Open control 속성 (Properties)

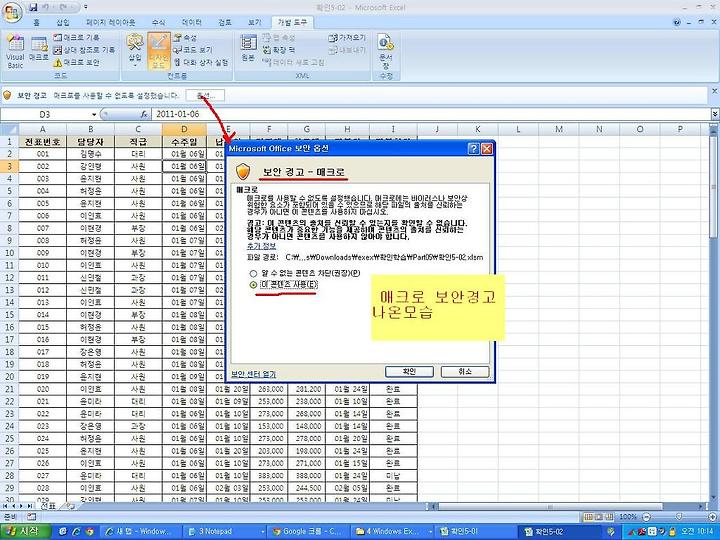(186, 38)
